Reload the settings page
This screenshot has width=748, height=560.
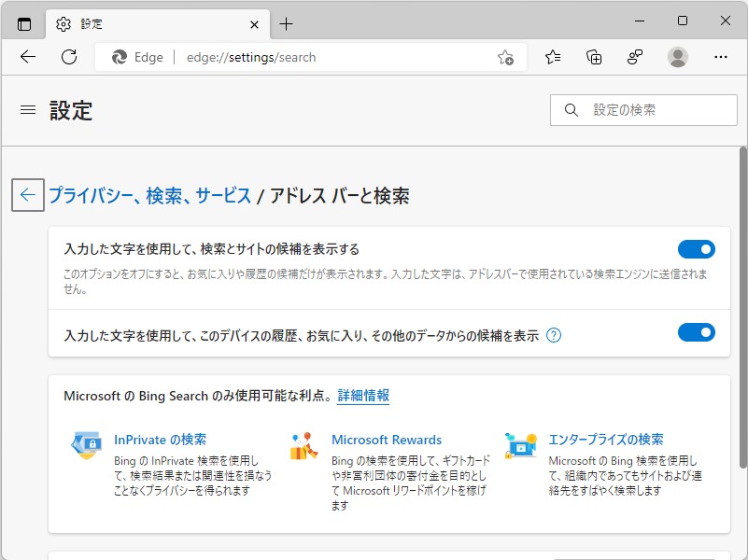67,57
